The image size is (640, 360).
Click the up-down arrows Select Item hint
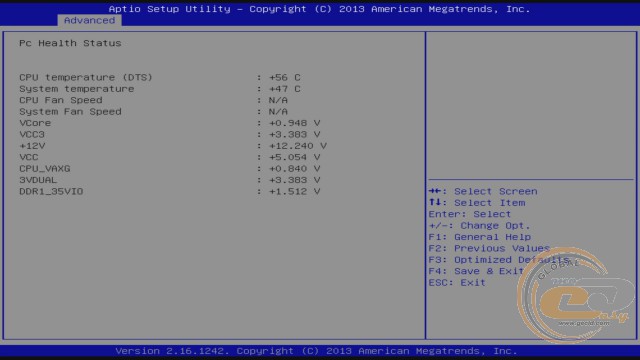[477, 203]
